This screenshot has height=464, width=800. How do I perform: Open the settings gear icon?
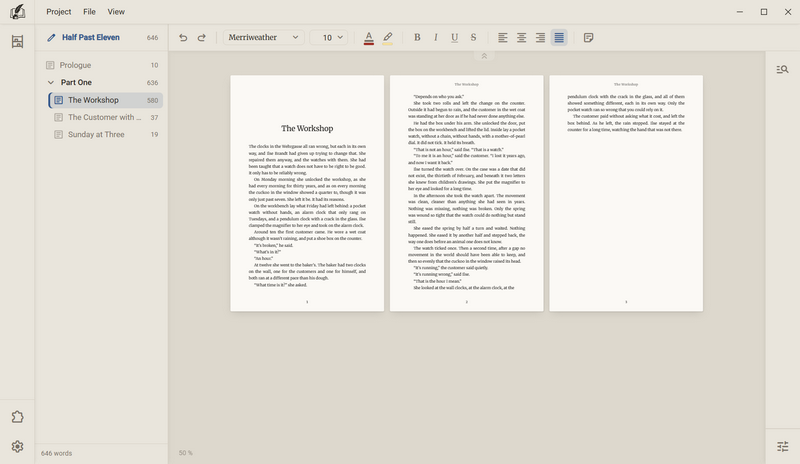pos(17,447)
